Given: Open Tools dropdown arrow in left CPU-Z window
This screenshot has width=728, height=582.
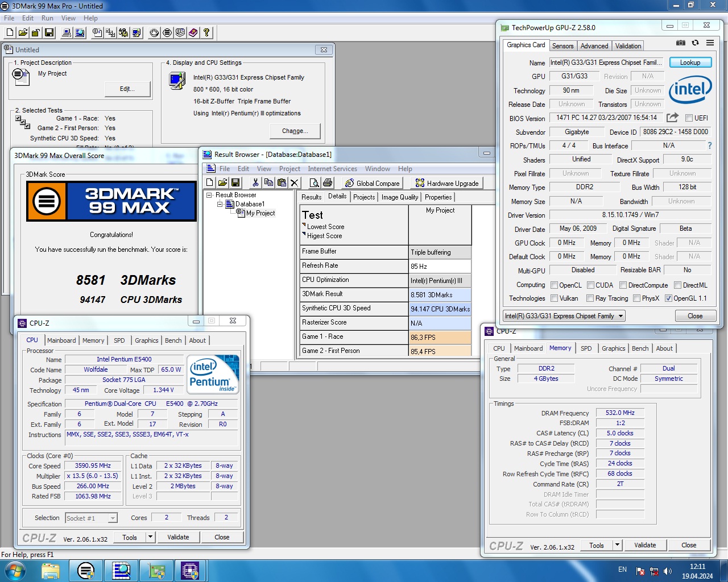Looking at the screenshot, I should click(150, 537).
